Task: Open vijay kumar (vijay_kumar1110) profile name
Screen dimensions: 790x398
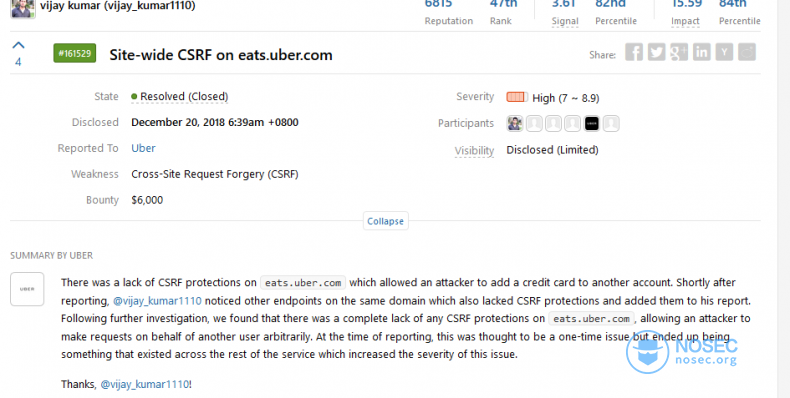Action: (x=117, y=6)
